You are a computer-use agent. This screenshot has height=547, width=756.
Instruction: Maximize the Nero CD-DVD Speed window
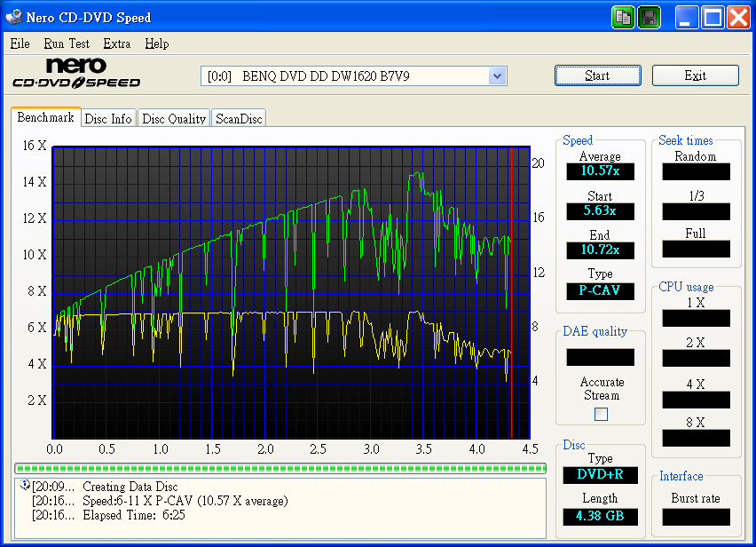click(713, 18)
